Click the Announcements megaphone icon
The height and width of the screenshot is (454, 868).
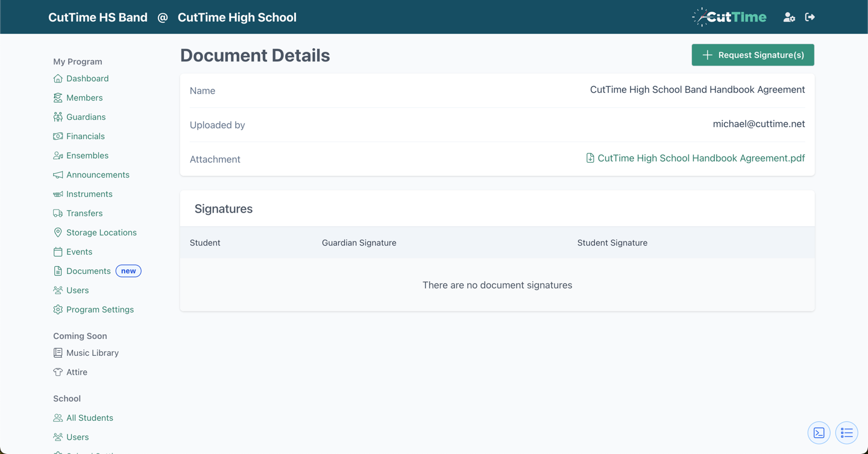tap(58, 175)
